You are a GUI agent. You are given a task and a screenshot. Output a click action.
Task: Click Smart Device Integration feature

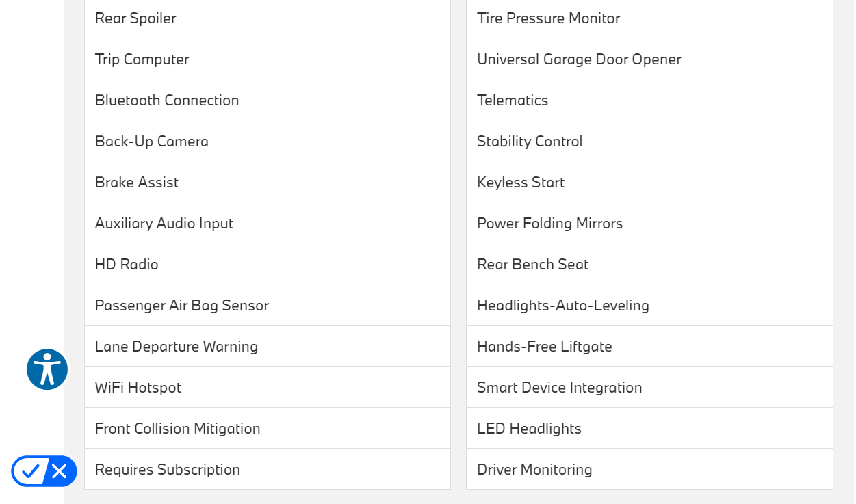(560, 388)
